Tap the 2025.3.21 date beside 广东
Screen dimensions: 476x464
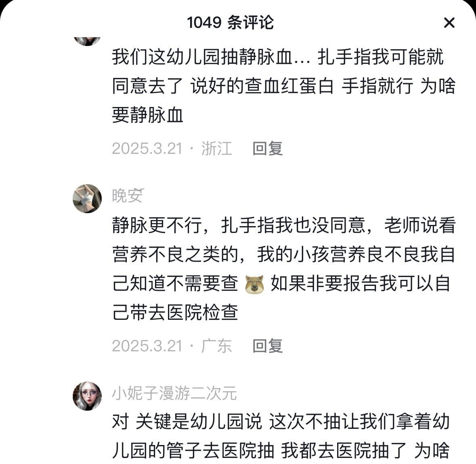coord(147,346)
